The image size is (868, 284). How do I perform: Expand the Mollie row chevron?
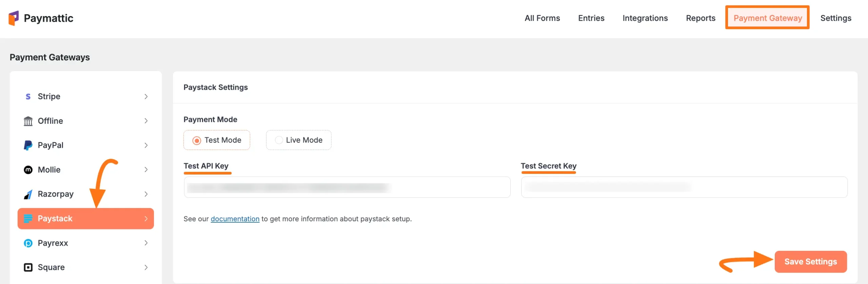coord(146,170)
